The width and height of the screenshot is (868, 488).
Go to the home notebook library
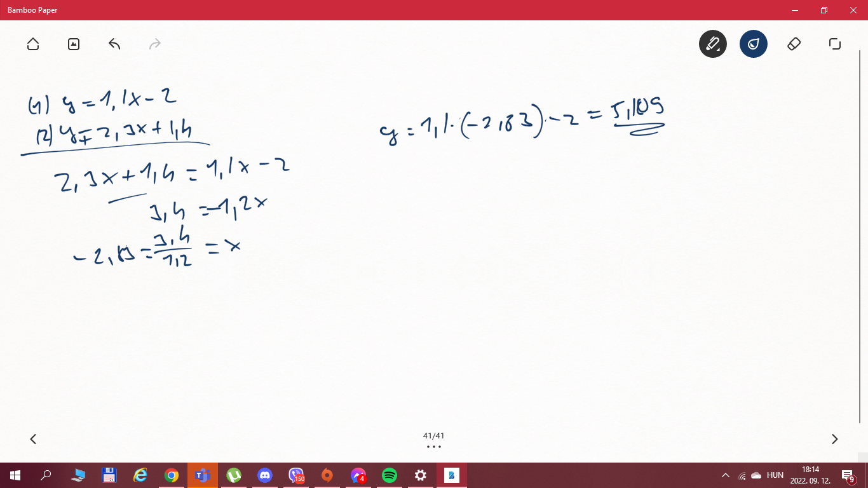33,44
